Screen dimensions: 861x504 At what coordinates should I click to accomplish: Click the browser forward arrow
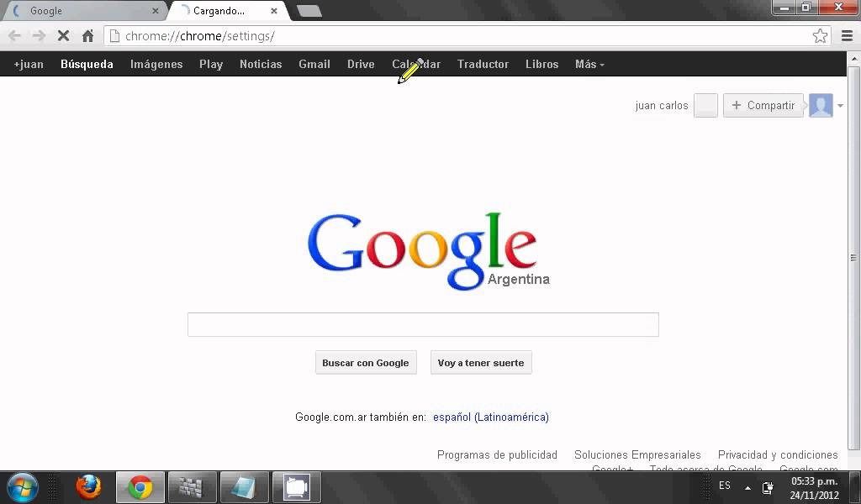(x=39, y=36)
